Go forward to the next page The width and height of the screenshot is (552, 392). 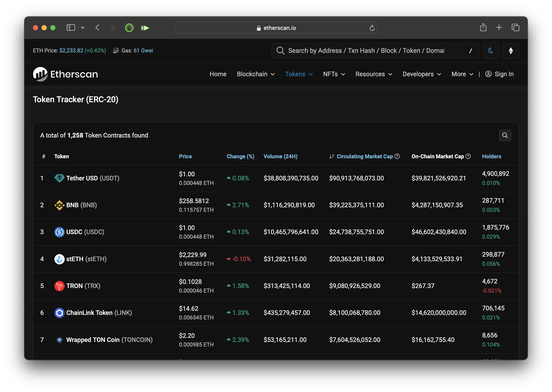pos(112,28)
